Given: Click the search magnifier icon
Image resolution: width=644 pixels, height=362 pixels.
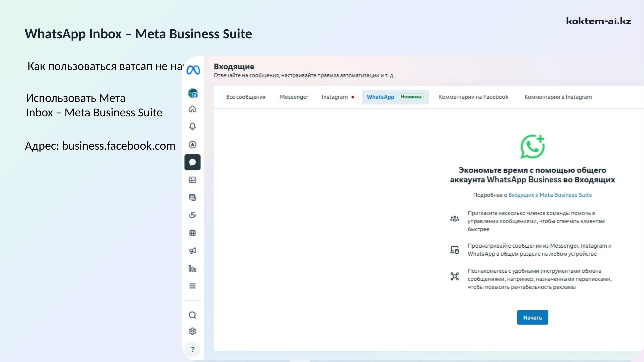Looking at the screenshot, I should click(x=192, y=315).
